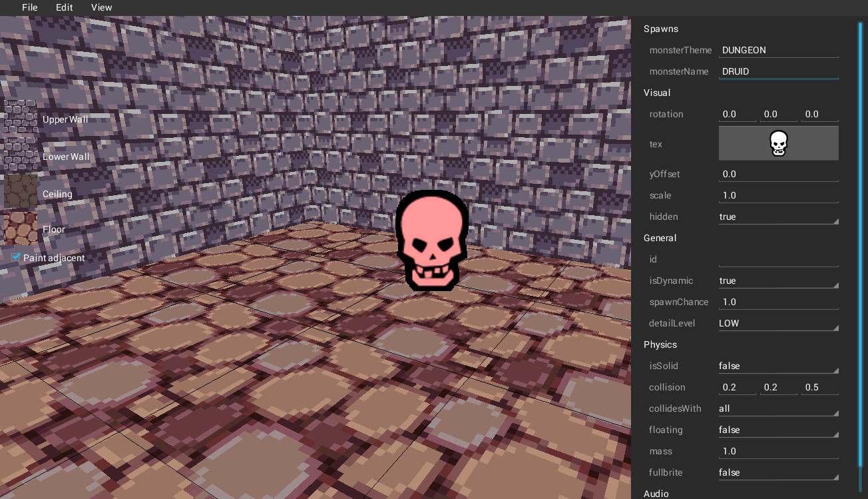Toggle the Paint adjacent checkbox
This screenshot has height=499, width=868.
17,257
